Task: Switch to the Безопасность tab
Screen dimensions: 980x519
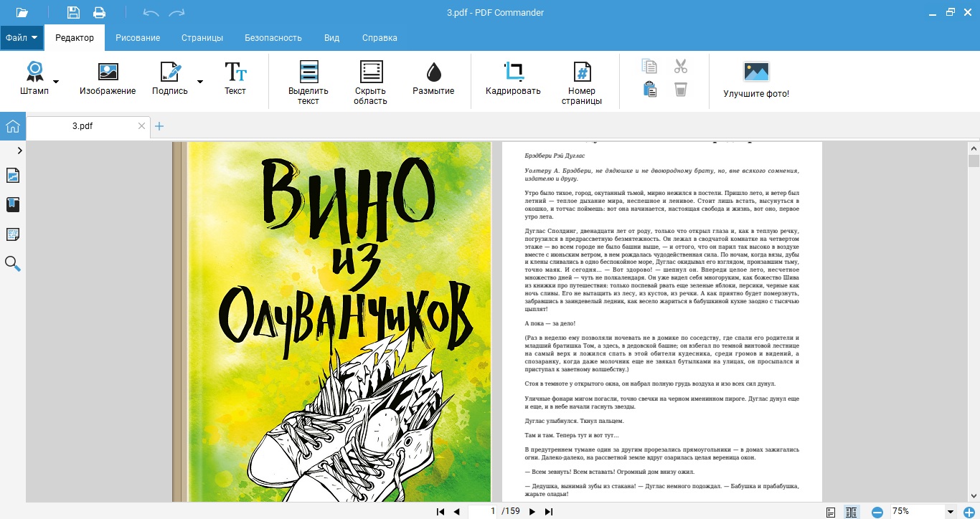Action: pos(273,38)
